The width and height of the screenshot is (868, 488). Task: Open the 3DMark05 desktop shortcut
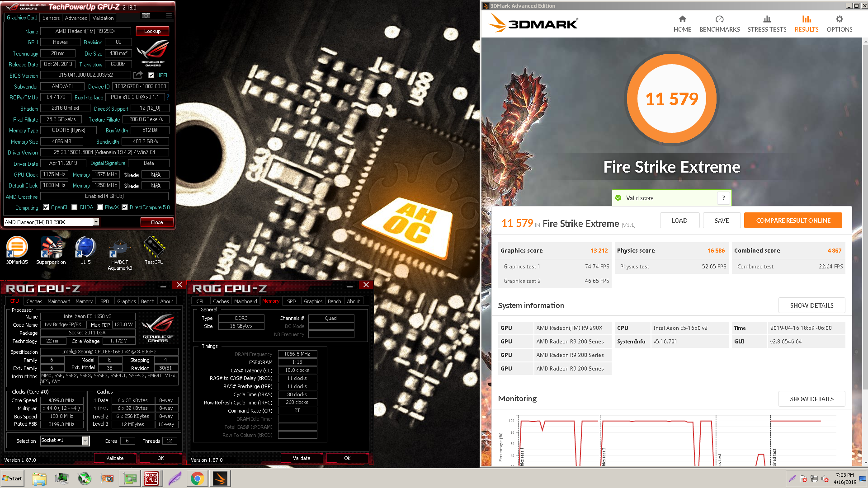[x=17, y=250]
